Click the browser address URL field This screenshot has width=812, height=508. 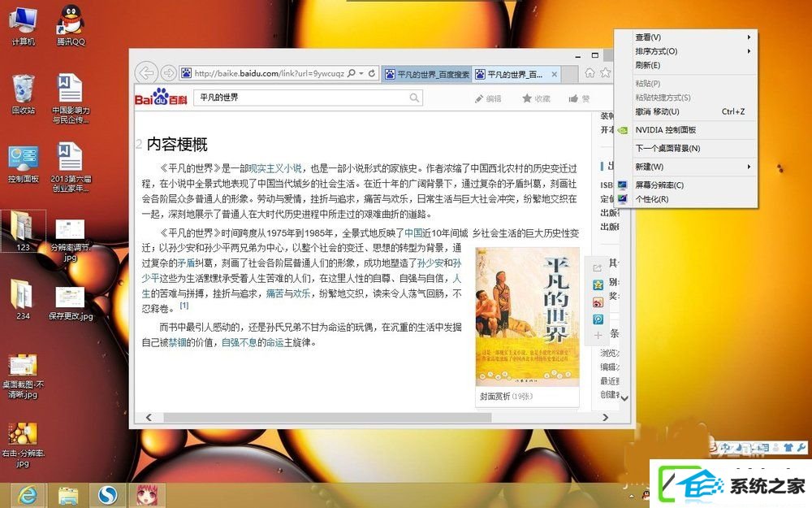[x=269, y=74]
